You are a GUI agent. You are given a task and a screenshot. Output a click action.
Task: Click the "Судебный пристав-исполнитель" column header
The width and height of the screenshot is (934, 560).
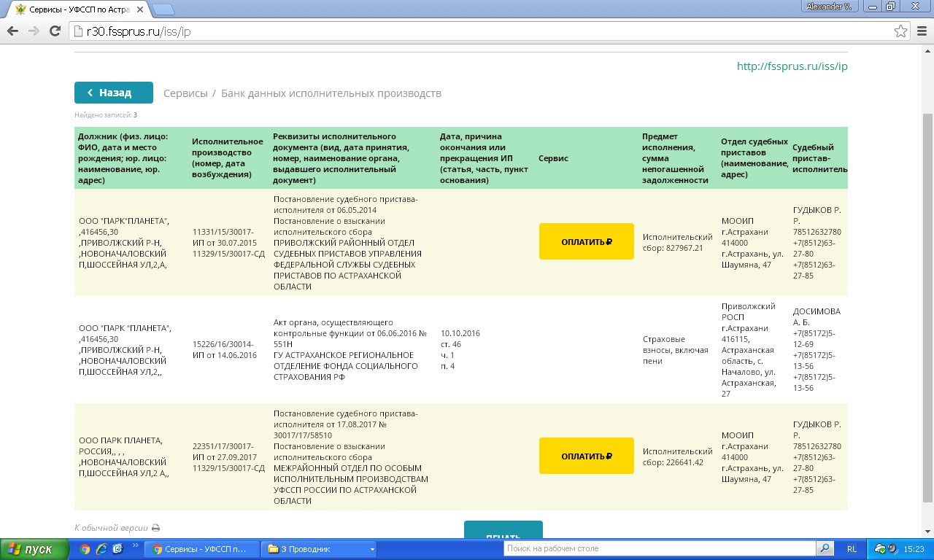[820, 157]
